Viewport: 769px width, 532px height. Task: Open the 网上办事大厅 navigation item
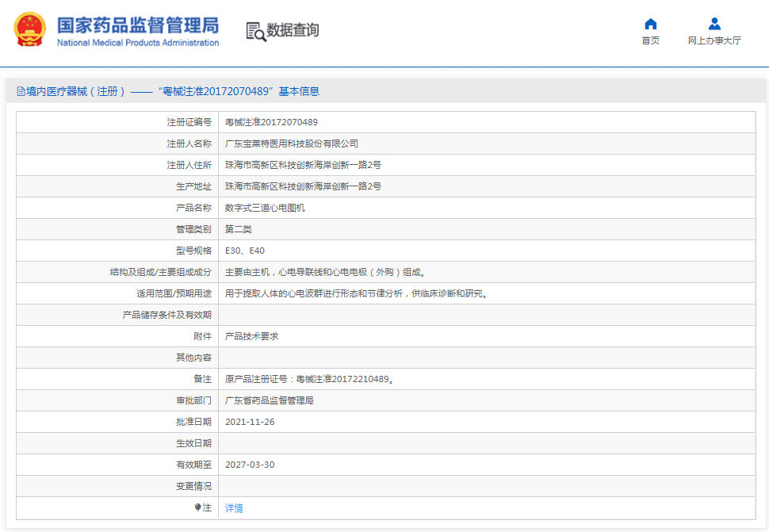[714, 40]
